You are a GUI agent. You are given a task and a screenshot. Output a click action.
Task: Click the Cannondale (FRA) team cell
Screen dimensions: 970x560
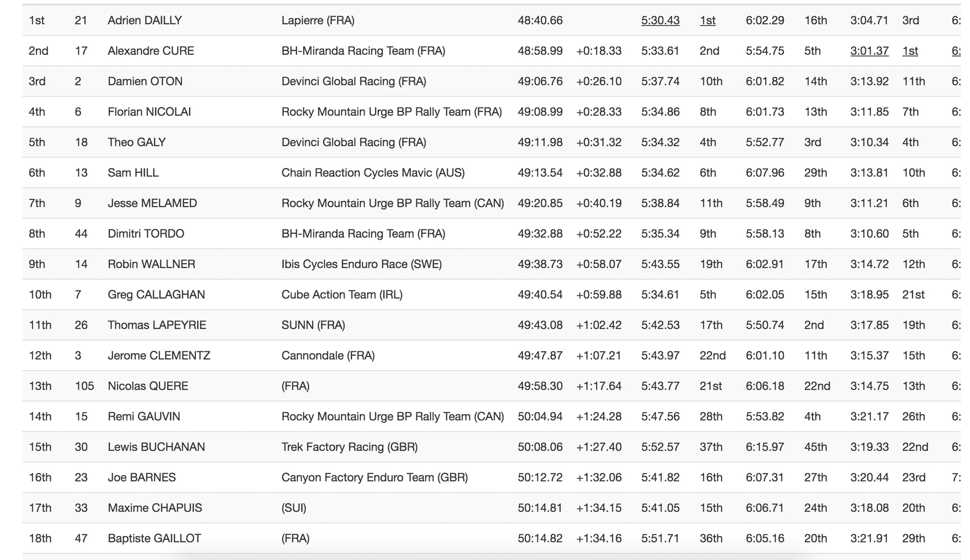(328, 356)
